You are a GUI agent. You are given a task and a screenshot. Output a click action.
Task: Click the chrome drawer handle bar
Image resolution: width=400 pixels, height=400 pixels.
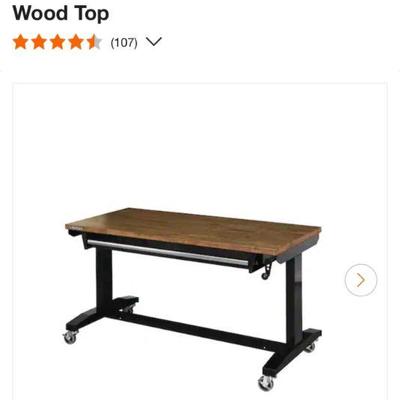[x=168, y=253]
